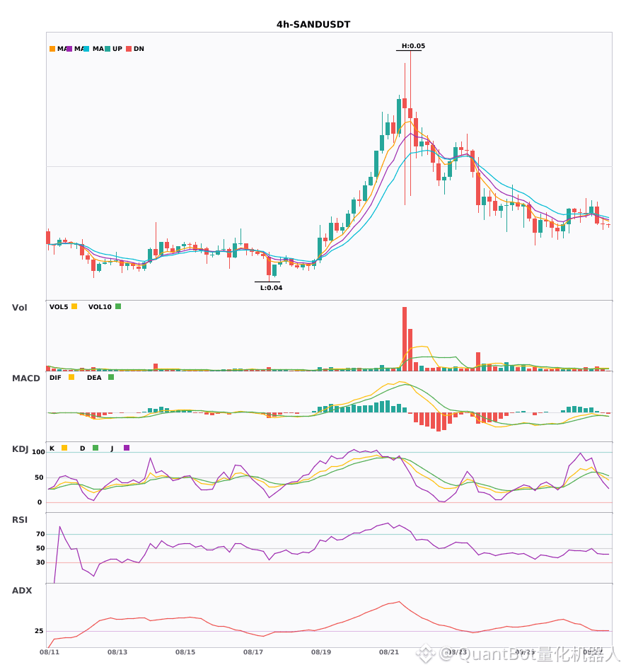Image resolution: width=626 pixels, height=672 pixels.
Task: Select the 08/11 date on the time axis
Action: pos(50,652)
